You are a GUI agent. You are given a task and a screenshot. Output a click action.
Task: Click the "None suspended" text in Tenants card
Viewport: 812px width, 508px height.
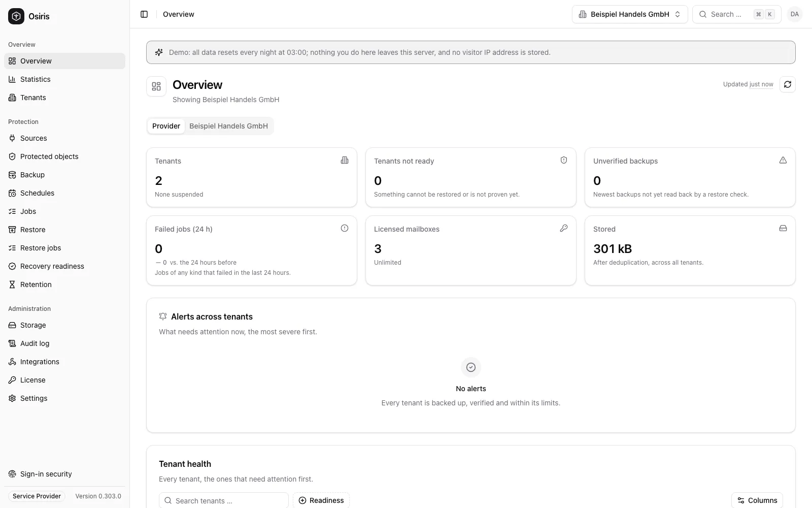click(179, 195)
